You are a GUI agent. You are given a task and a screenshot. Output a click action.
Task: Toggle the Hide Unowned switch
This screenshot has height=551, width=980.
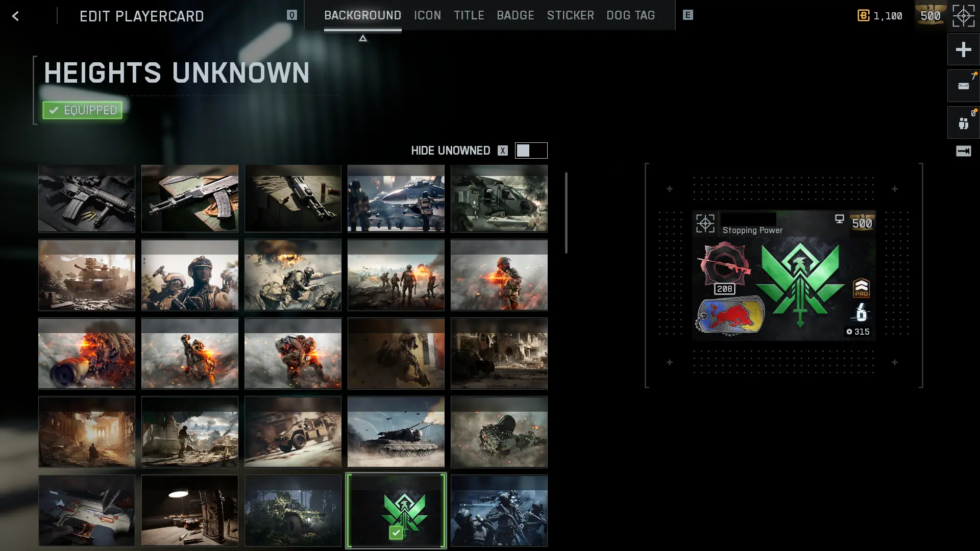(x=531, y=151)
